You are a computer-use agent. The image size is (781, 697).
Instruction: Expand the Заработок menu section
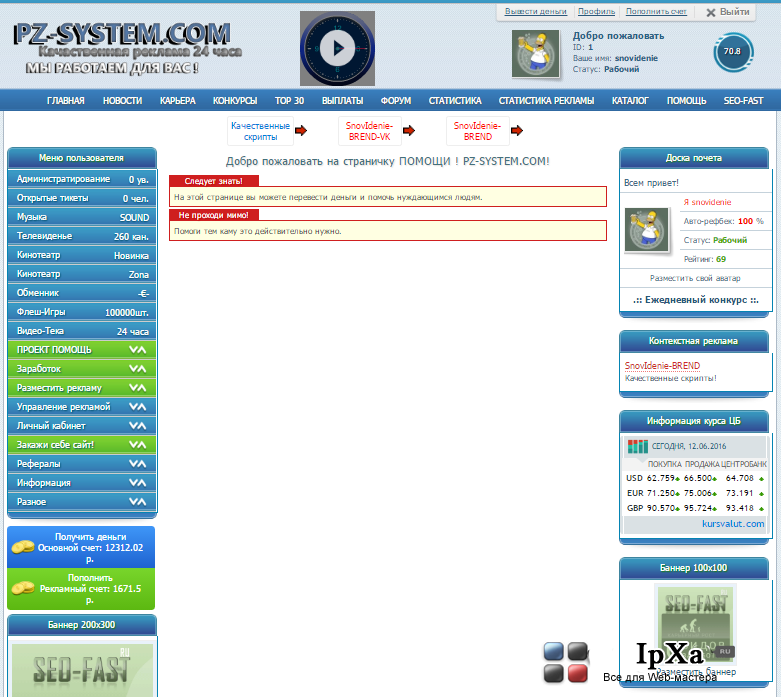pyautogui.click(x=82, y=369)
